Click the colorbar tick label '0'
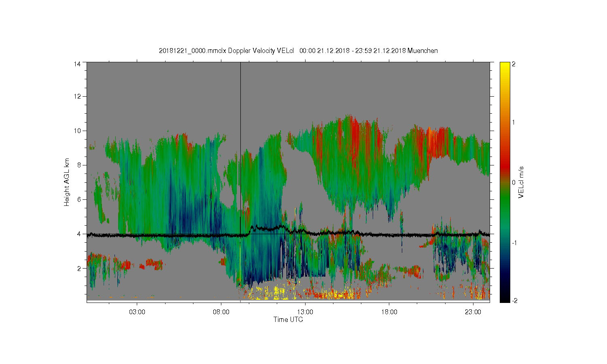This screenshot has height=364, width=607. point(514,182)
